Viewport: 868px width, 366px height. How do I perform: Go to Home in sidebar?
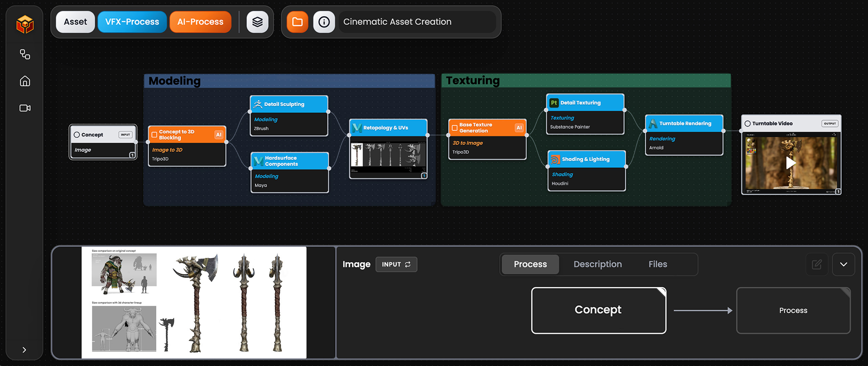click(x=25, y=81)
